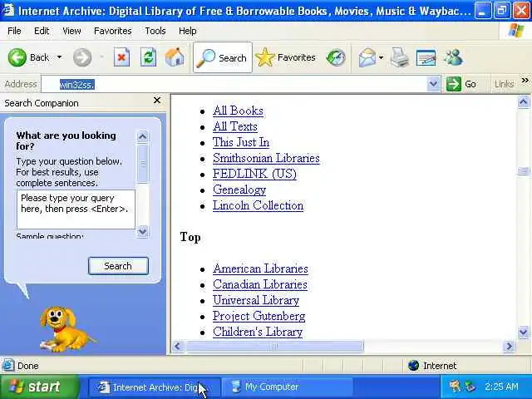The width and height of the screenshot is (532, 399).
Task: Open the Canadian Libraries link
Action: point(260,284)
